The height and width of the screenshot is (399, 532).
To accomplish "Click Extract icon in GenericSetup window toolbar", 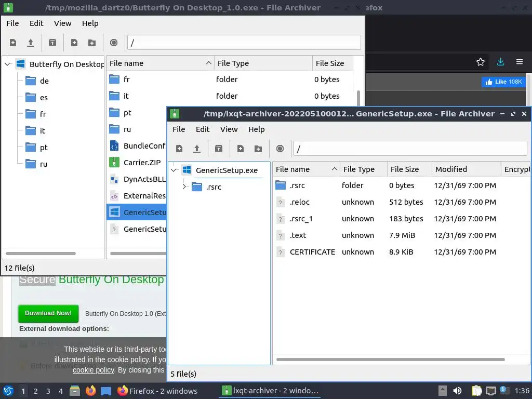I will pos(219,149).
